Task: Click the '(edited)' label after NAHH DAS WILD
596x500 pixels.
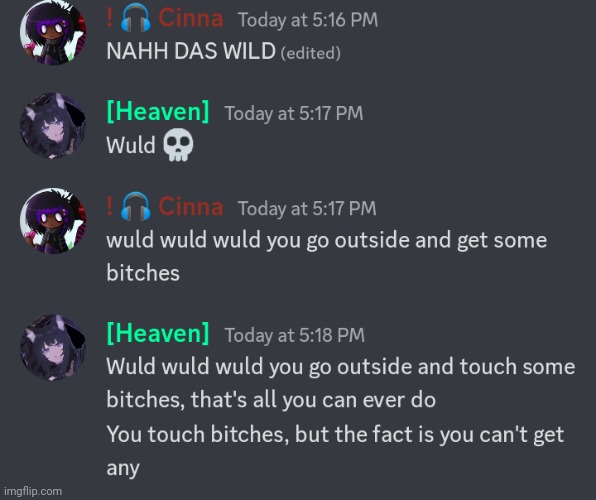Action: [x=311, y=53]
